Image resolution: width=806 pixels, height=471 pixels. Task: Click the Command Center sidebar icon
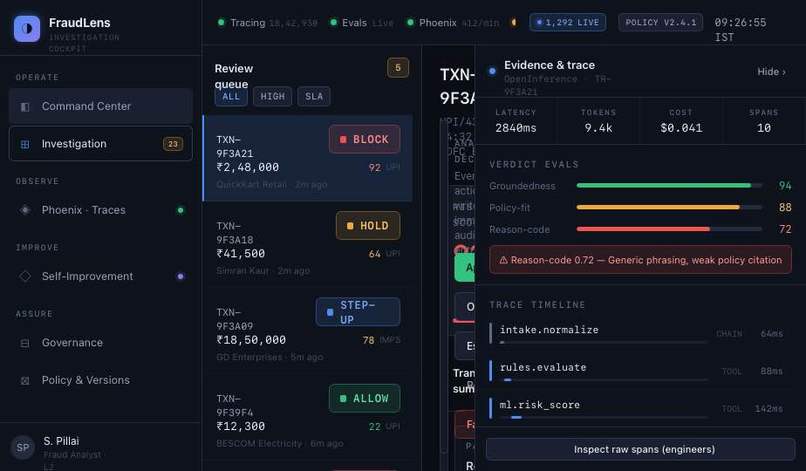pyautogui.click(x=25, y=106)
